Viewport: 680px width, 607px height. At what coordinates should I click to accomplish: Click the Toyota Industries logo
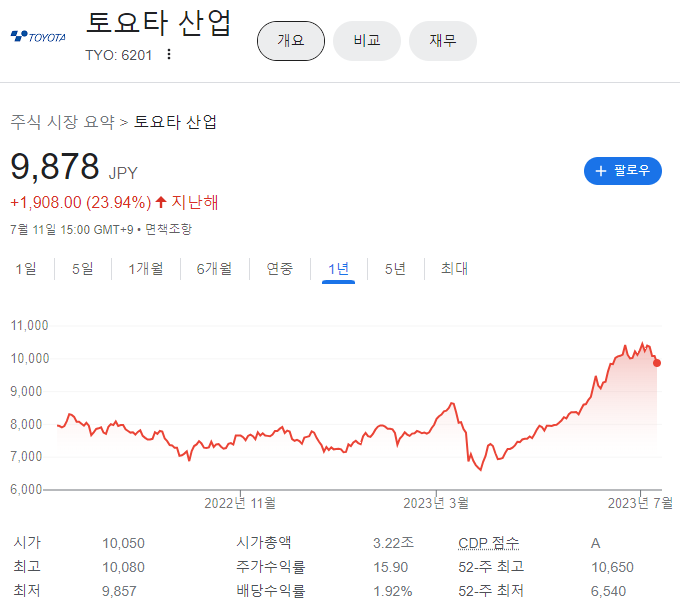click(38, 36)
